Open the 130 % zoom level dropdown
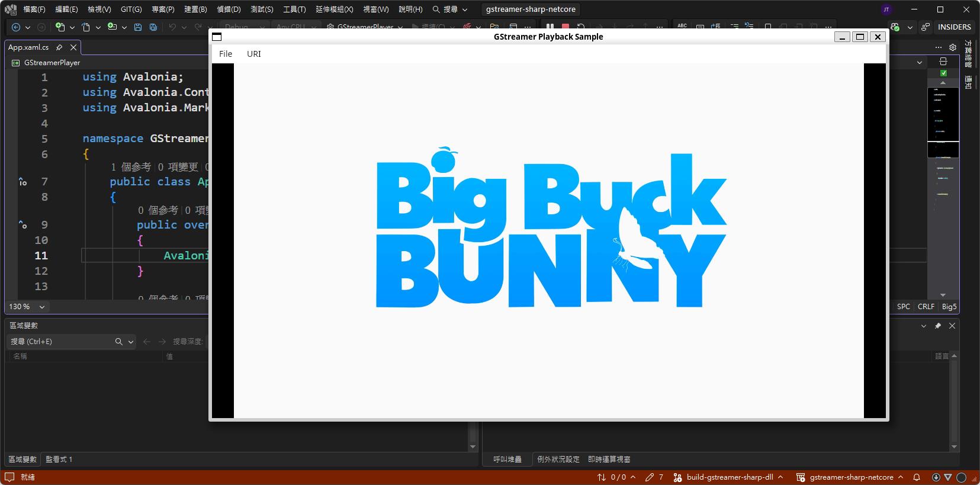Image resolution: width=980 pixels, height=485 pixels. (27, 307)
